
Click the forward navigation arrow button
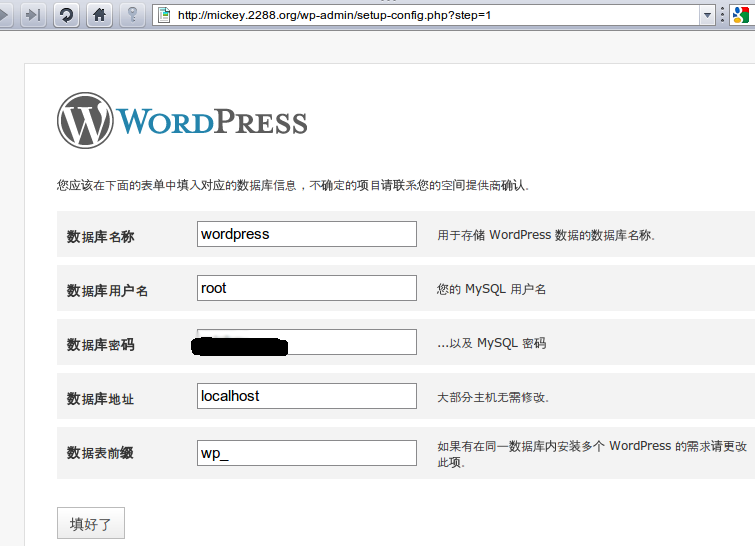pos(4,15)
